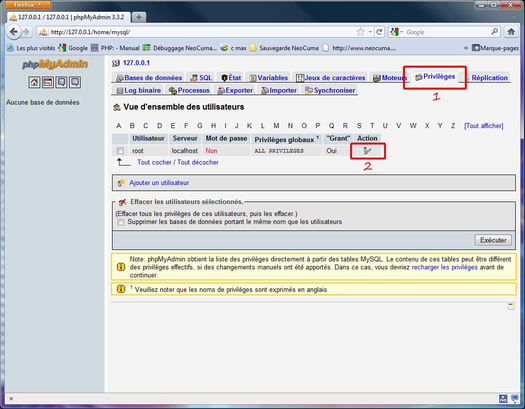Switch to the Privilèges tab
This screenshot has height=409, width=525.
435,77
